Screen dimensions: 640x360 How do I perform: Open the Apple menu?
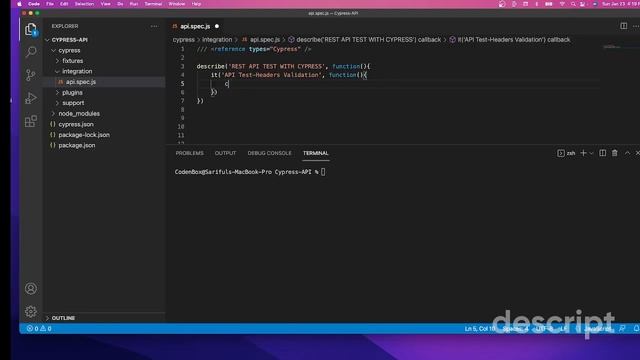(x=19, y=4)
